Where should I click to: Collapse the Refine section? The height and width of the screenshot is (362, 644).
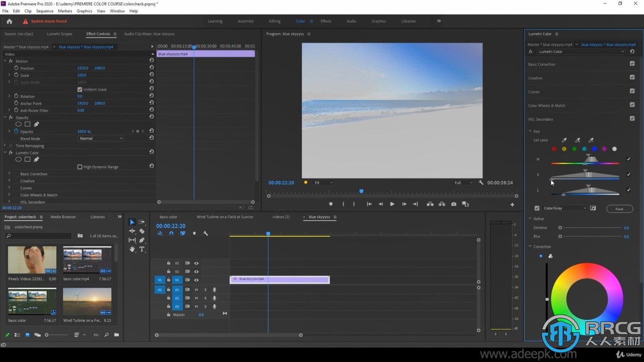pyautogui.click(x=530, y=219)
